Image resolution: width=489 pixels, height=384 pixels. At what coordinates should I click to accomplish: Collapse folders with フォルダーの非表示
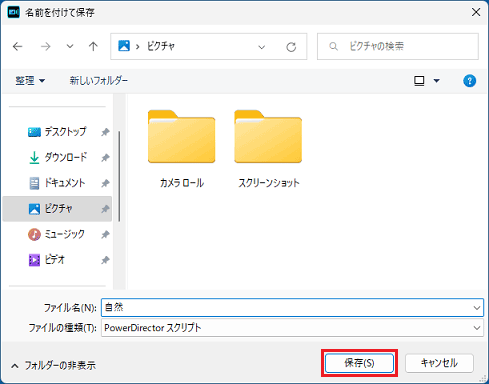pos(54,366)
